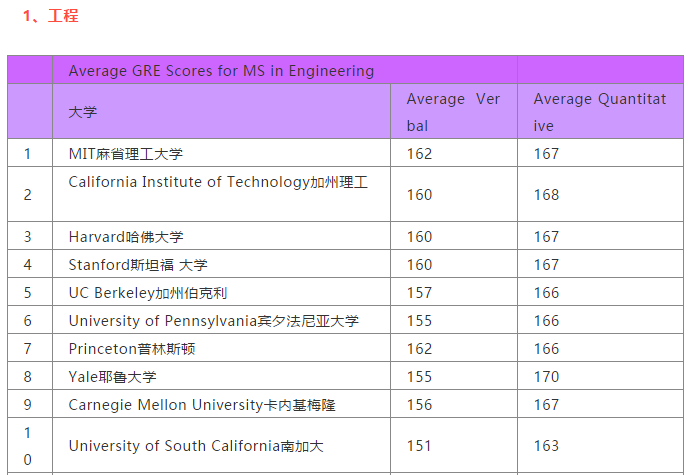Click University of Pennsylvania宾夕法尼亚大学 cell
This screenshot has width=688, height=475.
[x=213, y=321]
